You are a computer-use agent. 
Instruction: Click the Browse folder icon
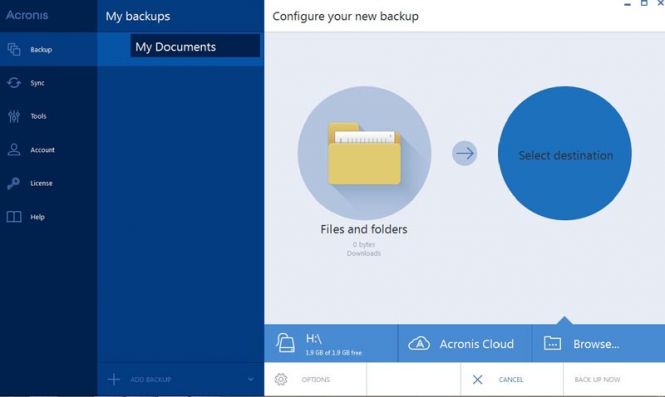click(552, 343)
